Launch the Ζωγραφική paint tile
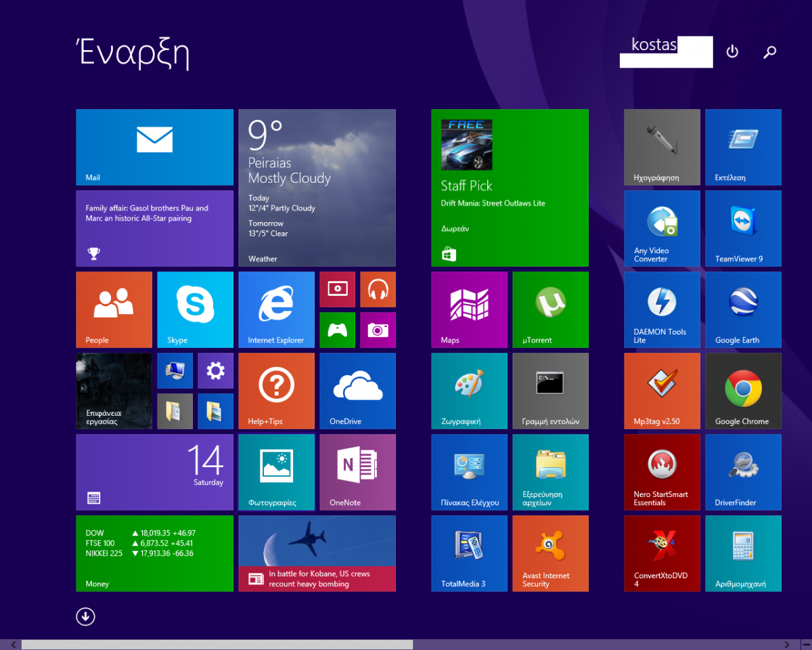Viewport: 812px width, 650px height. click(469, 391)
